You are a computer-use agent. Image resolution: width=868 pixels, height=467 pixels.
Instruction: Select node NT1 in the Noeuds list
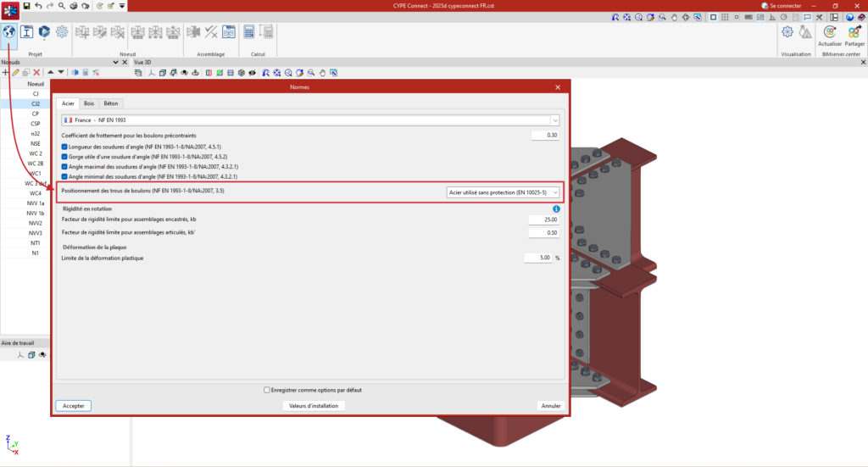[x=36, y=243]
